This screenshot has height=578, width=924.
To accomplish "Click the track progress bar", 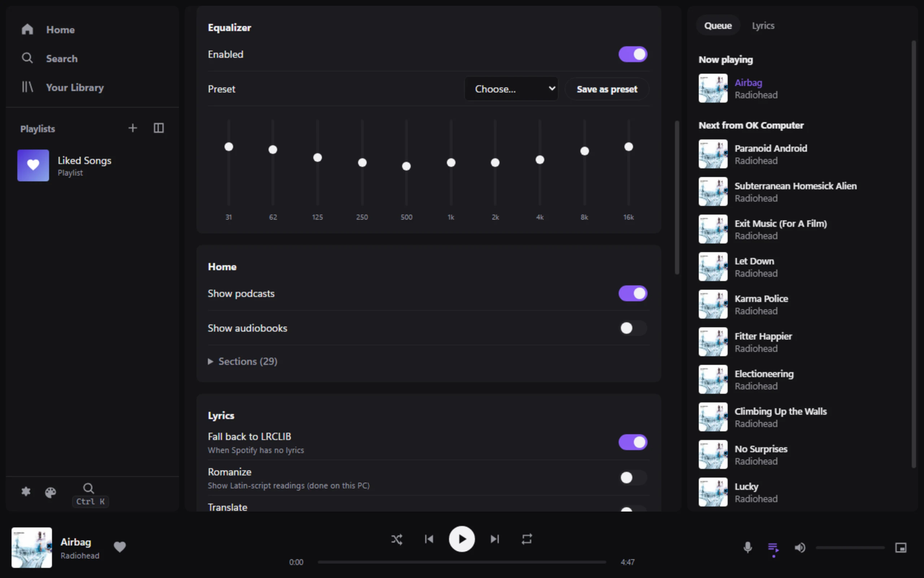I will coord(462,562).
